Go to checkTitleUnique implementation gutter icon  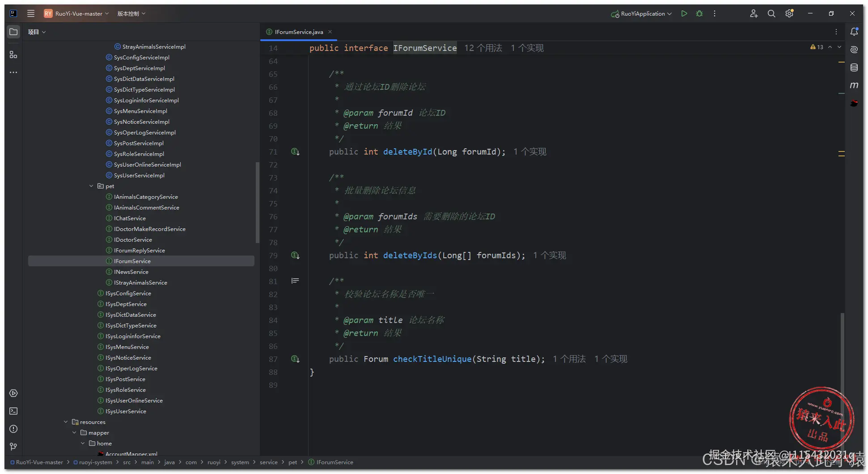(x=295, y=359)
